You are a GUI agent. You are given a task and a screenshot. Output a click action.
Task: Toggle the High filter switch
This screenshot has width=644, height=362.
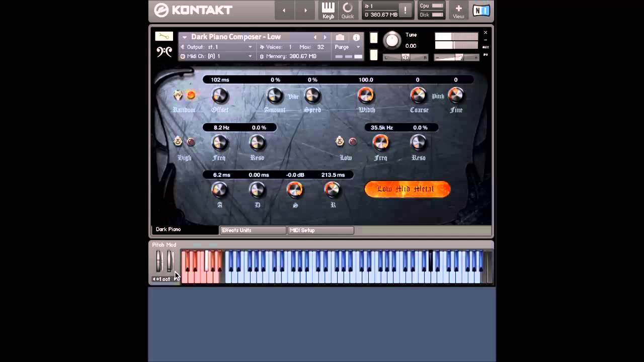(178, 142)
